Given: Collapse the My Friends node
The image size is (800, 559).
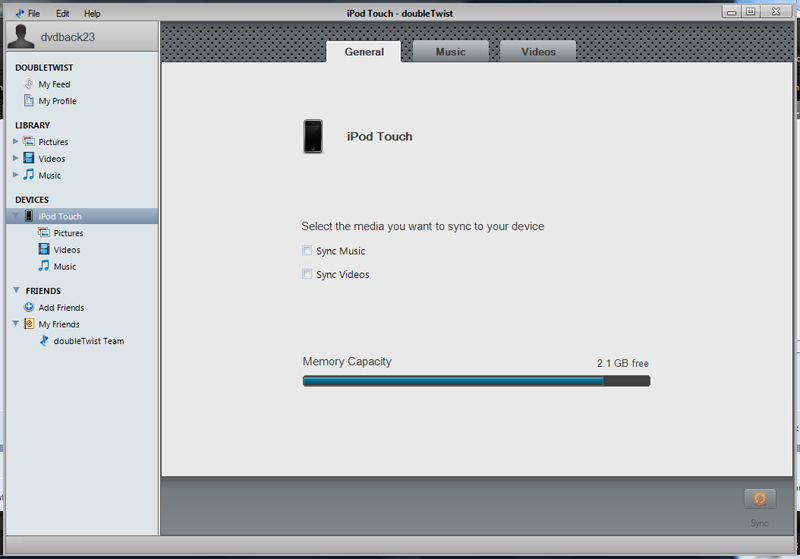Looking at the screenshot, I should pos(16,323).
